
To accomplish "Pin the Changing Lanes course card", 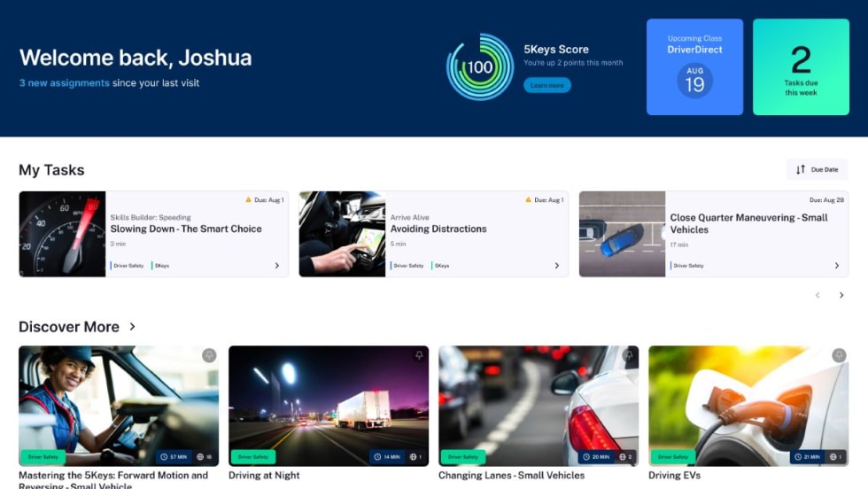I will pos(628,355).
